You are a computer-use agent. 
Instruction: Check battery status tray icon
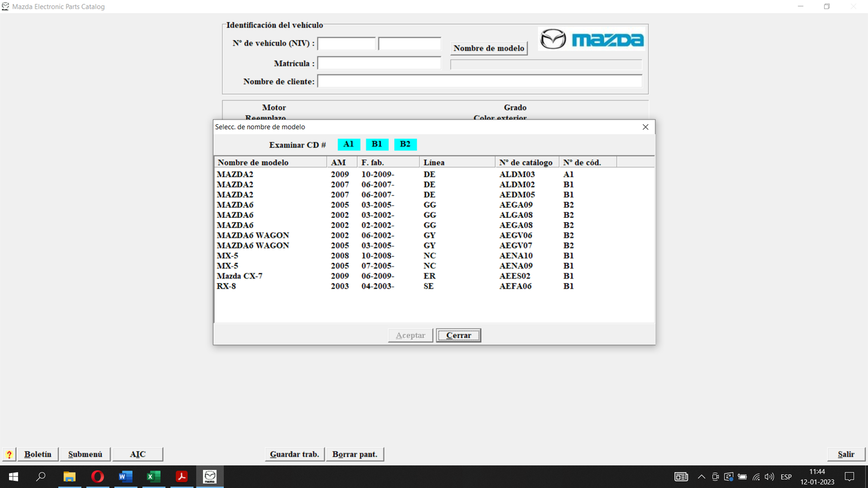(x=742, y=477)
